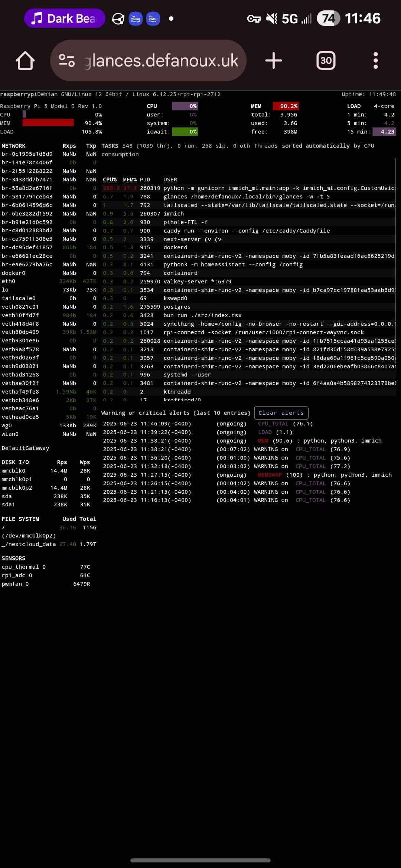Image resolution: width=401 pixels, height=868 pixels.
Task: Click the DefaultGateway entry
Action: [x=25, y=448]
